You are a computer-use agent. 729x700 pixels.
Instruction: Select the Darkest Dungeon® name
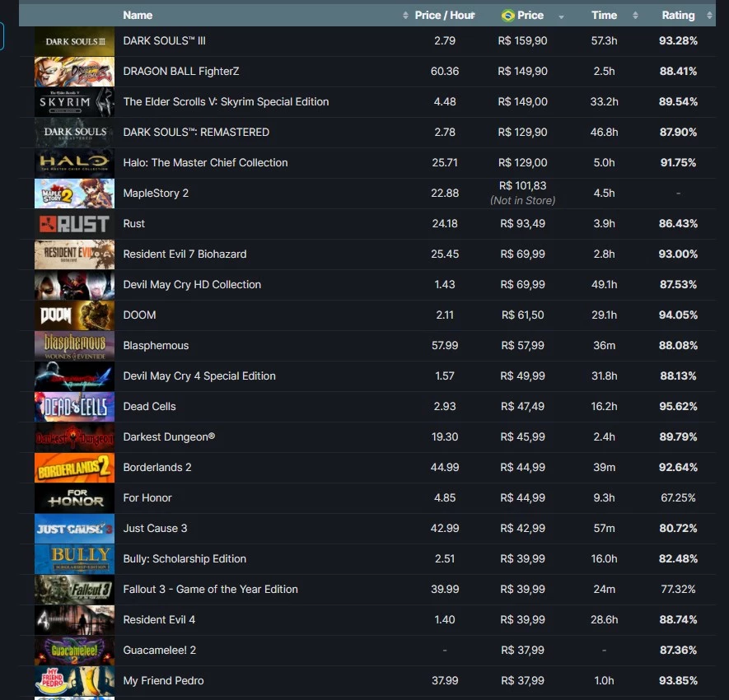click(169, 437)
